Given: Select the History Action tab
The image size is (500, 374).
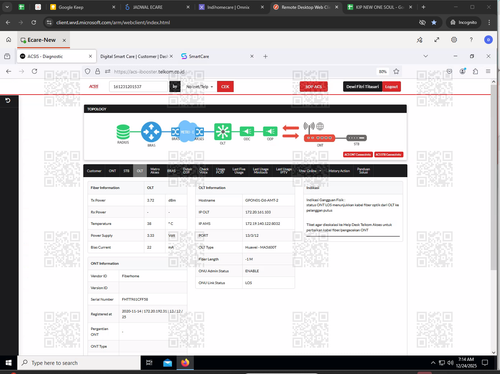Looking at the screenshot, I should pyautogui.click(x=339, y=171).
